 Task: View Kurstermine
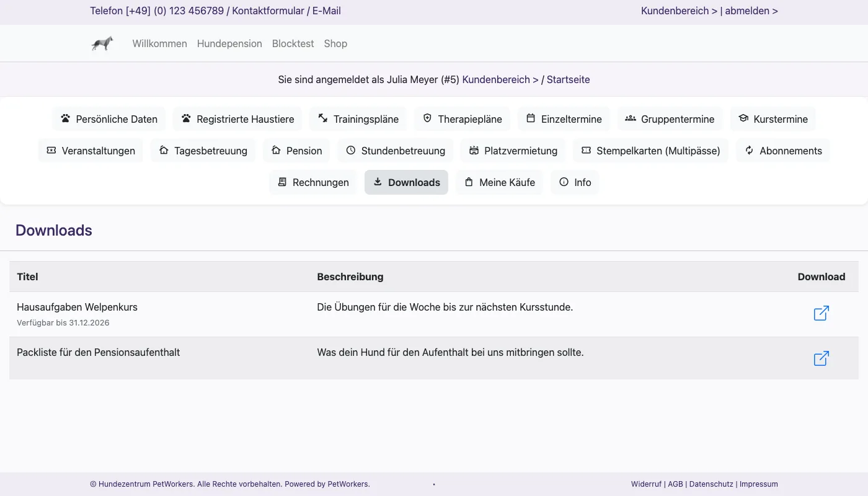coord(773,119)
